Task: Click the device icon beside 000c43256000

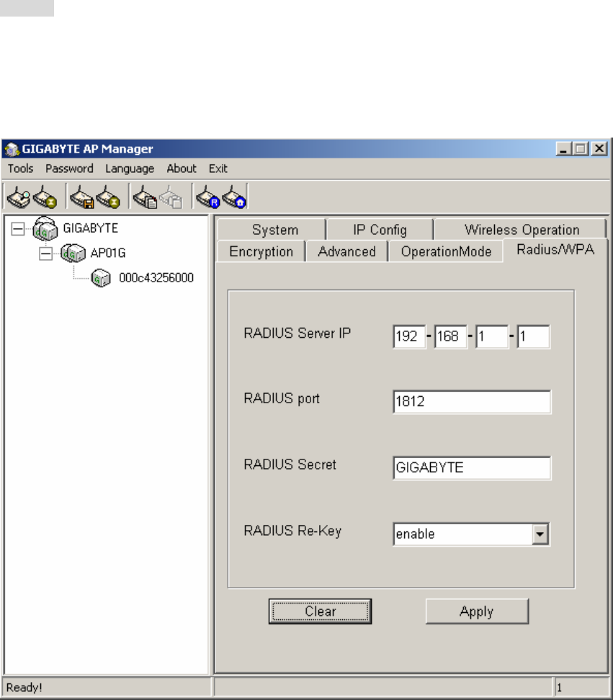Action: (101, 278)
